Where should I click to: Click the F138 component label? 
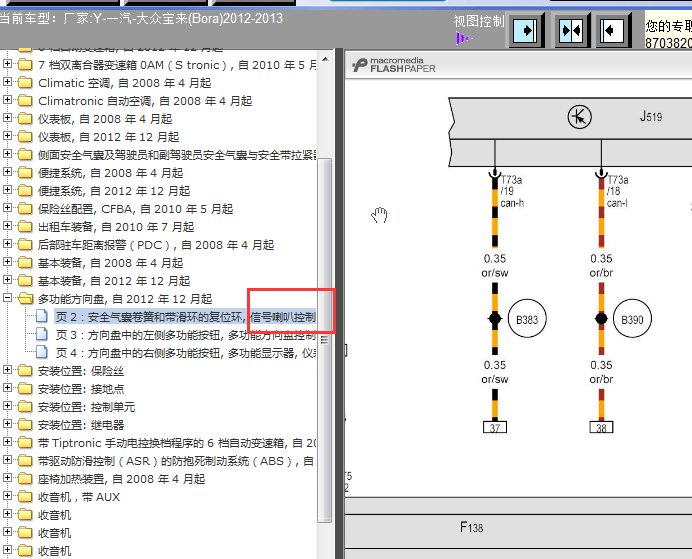tap(471, 527)
